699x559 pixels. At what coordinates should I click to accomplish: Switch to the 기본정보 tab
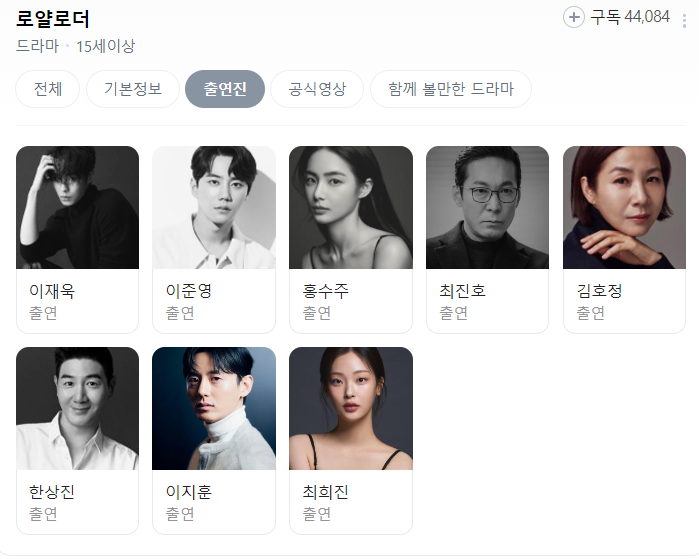tap(133, 89)
